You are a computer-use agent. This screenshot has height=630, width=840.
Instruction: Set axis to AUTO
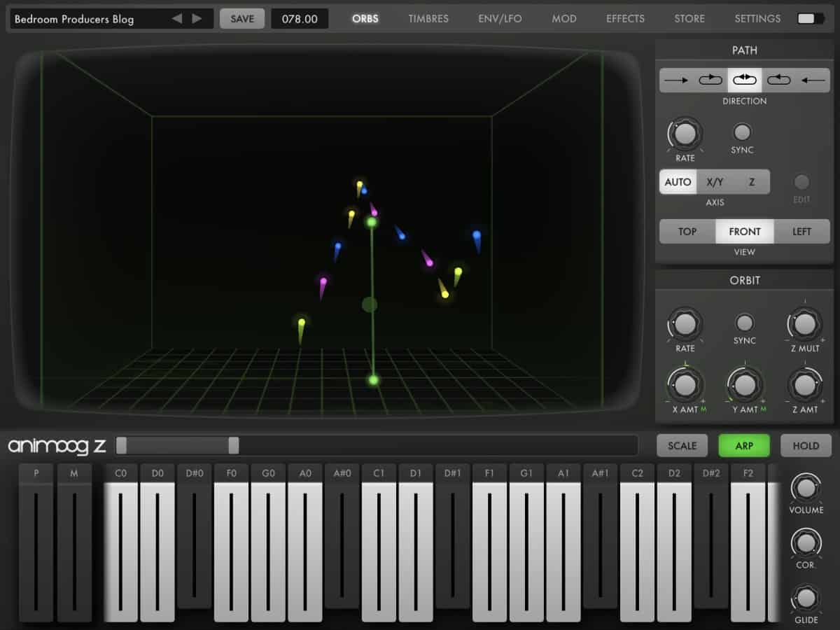(x=678, y=182)
